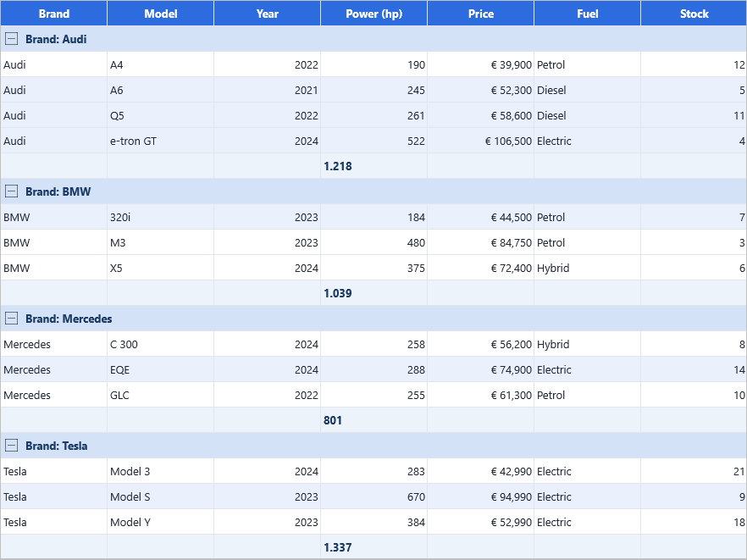Collapse the Brand: Audi group
Image resolution: width=747 pixels, height=560 pixels.
(x=12, y=39)
